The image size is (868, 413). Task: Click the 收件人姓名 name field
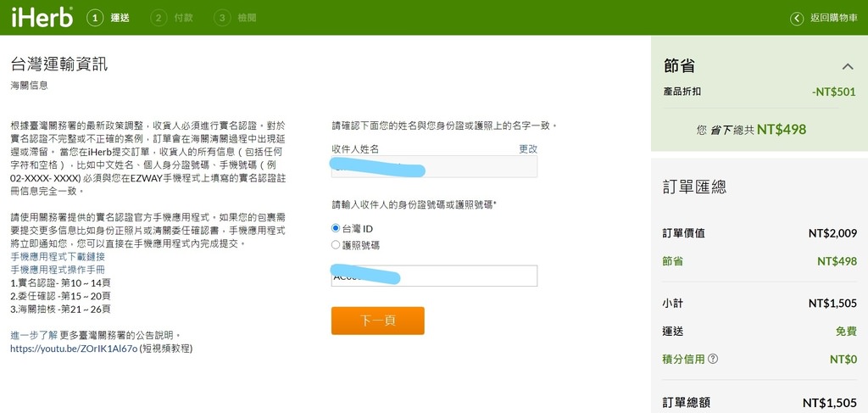coord(435,166)
